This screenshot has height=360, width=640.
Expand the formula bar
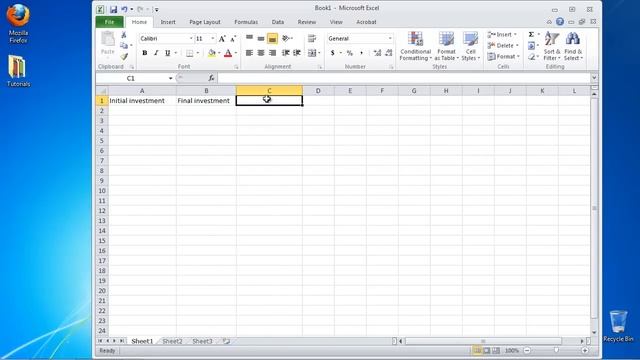click(x=594, y=78)
